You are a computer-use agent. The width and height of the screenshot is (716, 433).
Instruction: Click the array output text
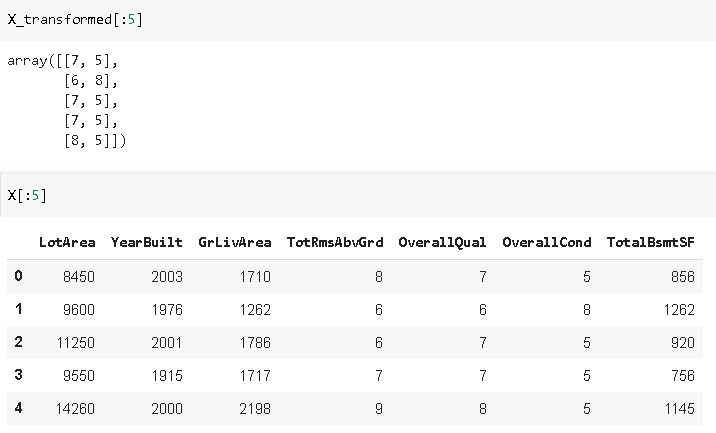[67, 100]
